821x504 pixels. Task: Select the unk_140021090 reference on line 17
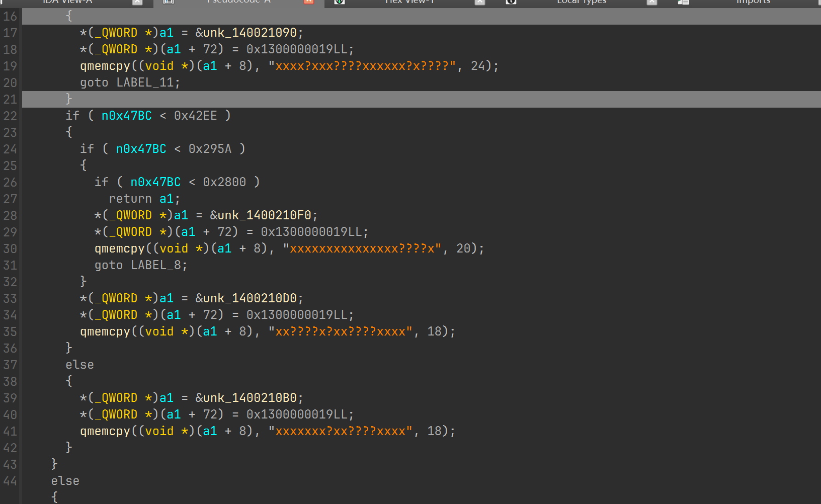[250, 33]
